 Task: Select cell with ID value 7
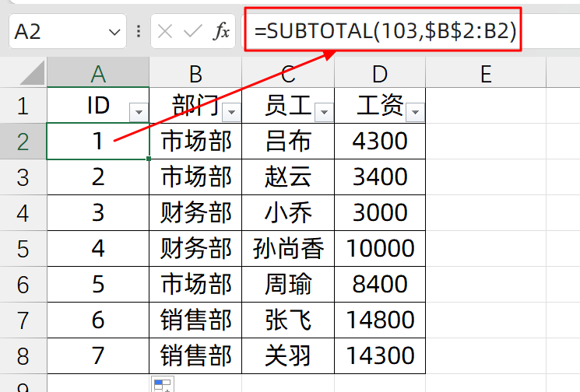98,355
